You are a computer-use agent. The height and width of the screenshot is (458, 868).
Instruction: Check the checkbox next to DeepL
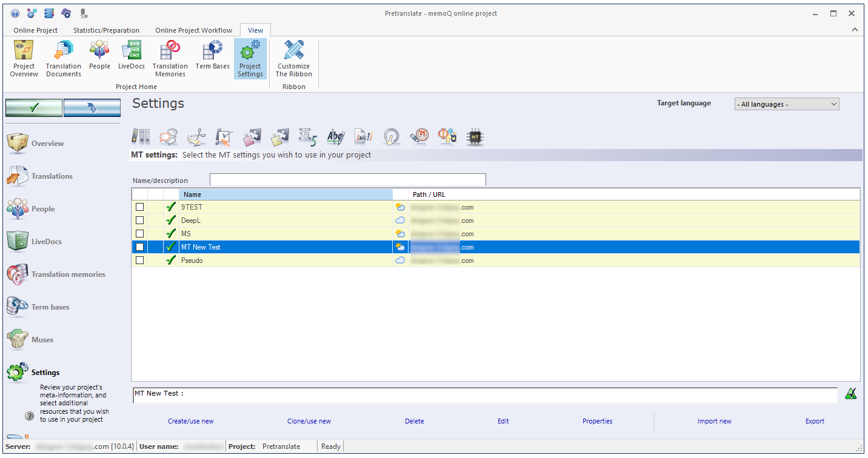click(140, 220)
